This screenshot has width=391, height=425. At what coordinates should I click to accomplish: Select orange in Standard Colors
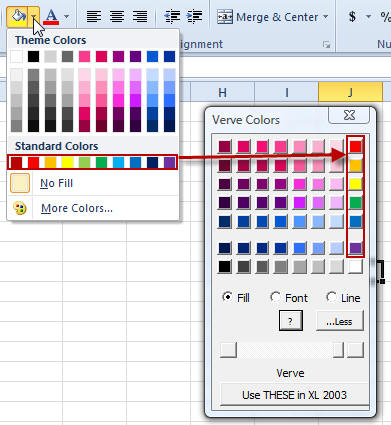50,162
